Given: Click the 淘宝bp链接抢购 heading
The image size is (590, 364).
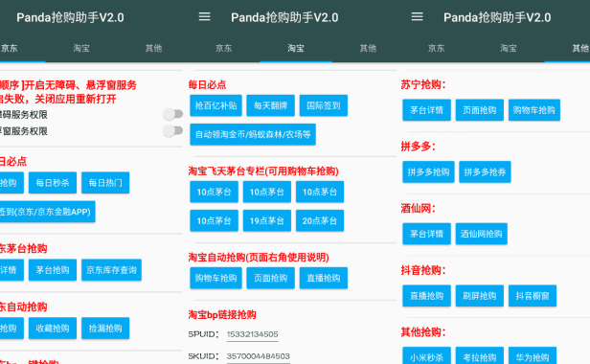Looking at the screenshot, I should click(x=222, y=315).
